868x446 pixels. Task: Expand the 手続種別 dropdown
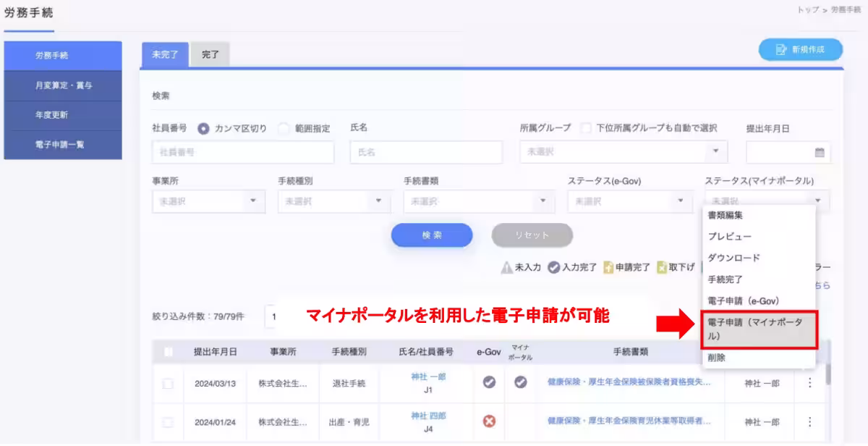[333, 201]
